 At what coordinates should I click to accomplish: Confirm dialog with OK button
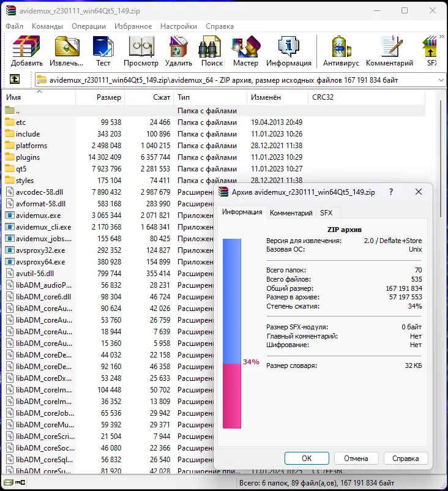click(x=307, y=458)
